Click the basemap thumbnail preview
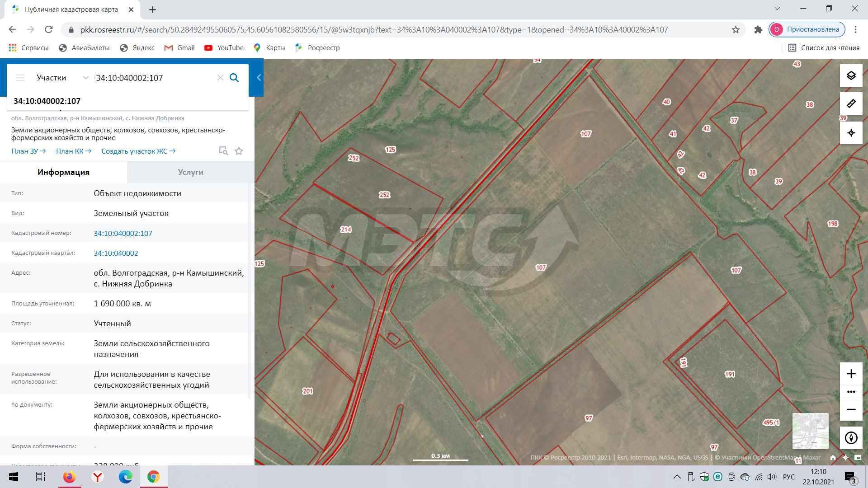The width and height of the screenshot is (868, 488). click(x=810, y=431)
